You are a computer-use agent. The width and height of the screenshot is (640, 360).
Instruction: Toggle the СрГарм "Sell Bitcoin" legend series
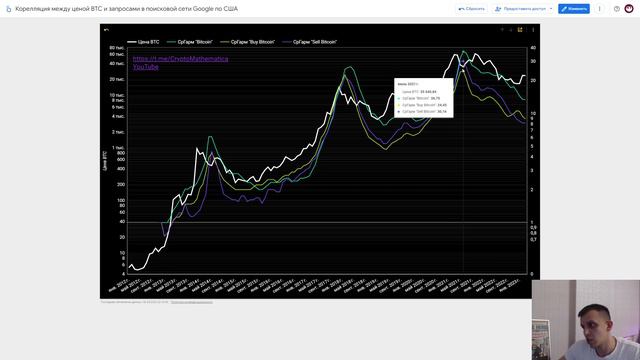[310, 42]
